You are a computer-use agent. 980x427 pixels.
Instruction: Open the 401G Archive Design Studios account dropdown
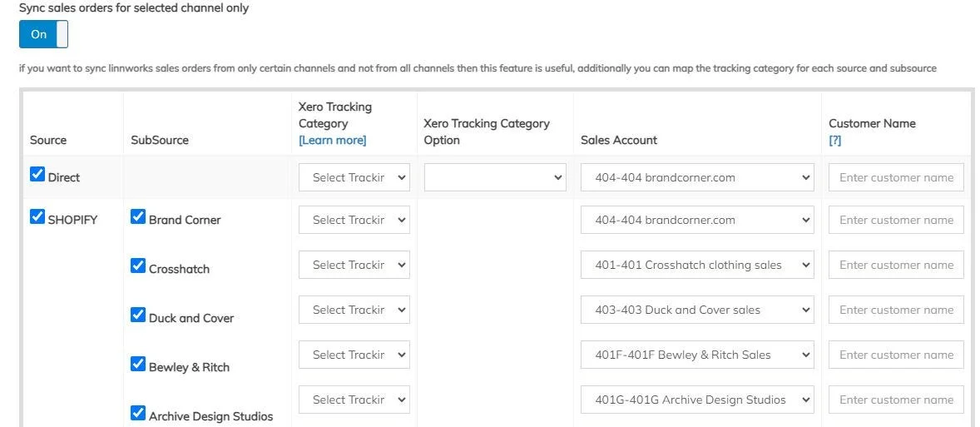(x=697, y=400)
